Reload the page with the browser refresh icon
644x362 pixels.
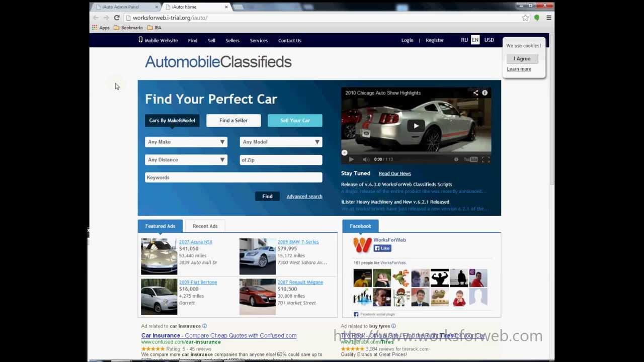[117, 18]
